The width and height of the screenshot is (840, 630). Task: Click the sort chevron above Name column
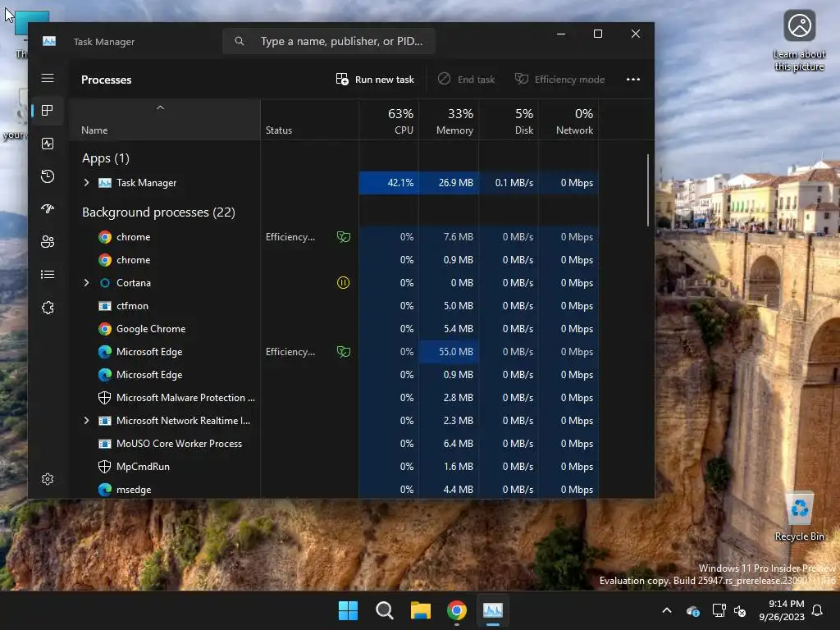160,107
